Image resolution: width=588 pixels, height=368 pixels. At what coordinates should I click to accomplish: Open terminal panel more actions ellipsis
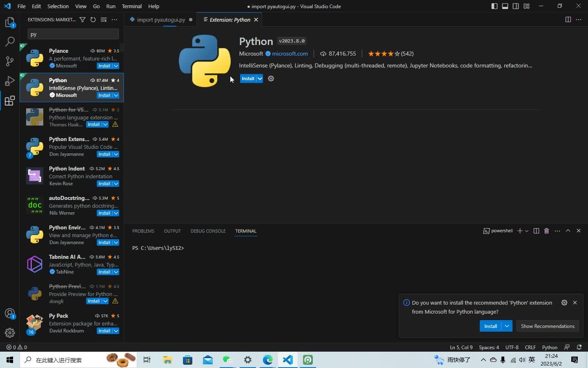pyautogui.click(x=557, y=231)
